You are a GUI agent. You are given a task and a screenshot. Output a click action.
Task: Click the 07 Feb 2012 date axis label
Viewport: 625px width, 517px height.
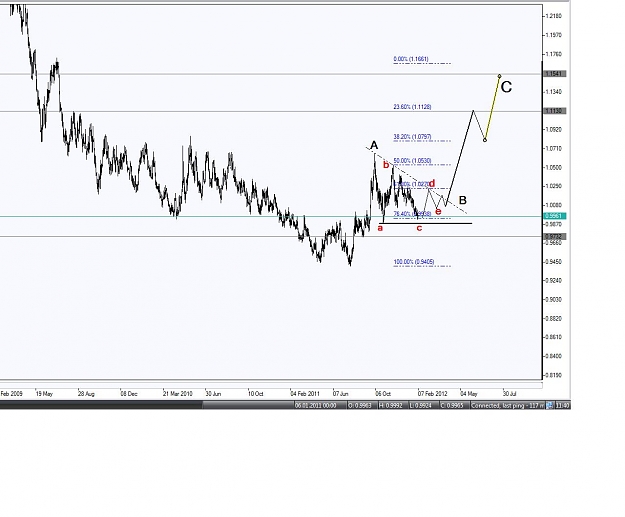(432, 394)
